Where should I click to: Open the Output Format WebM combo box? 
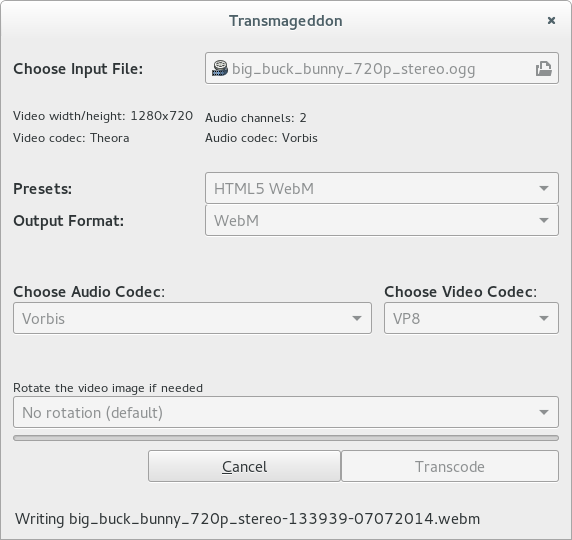(382, 220)
